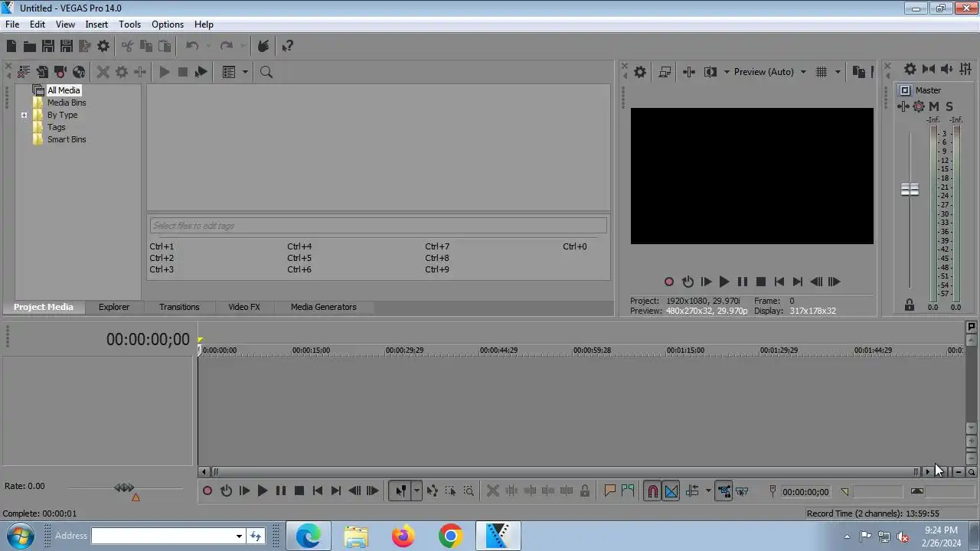Select Tags folder in media tree
This screenshot has height=551, width=980.
click(57, 127)
